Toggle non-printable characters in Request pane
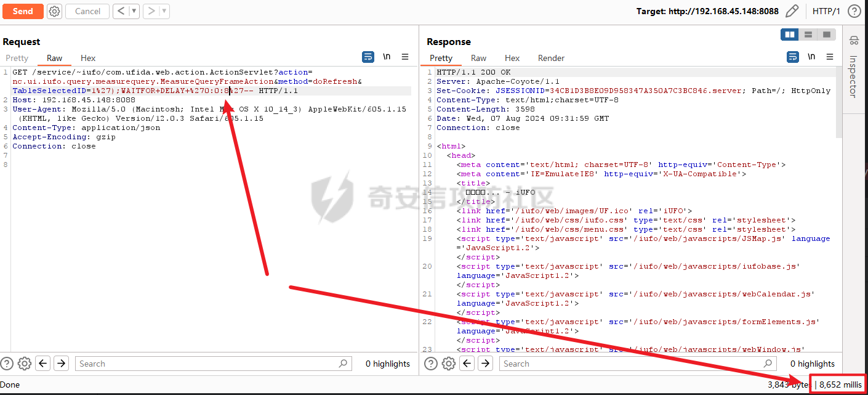868x395 pixels. point(387,57)
